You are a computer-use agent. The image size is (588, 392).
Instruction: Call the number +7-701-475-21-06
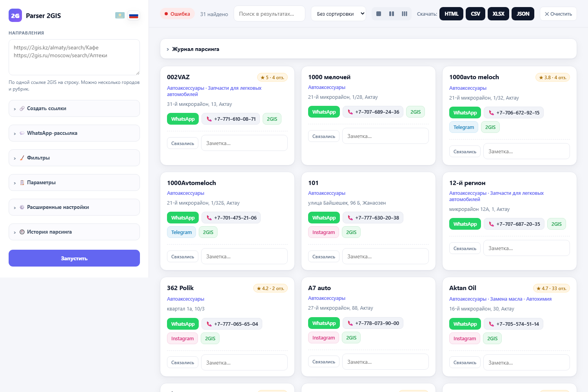coord(231,218)
